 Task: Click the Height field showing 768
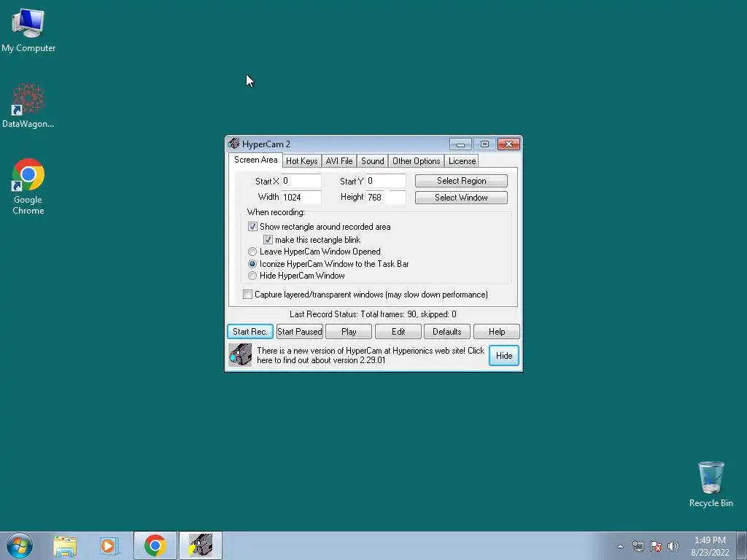click(386, 197)
